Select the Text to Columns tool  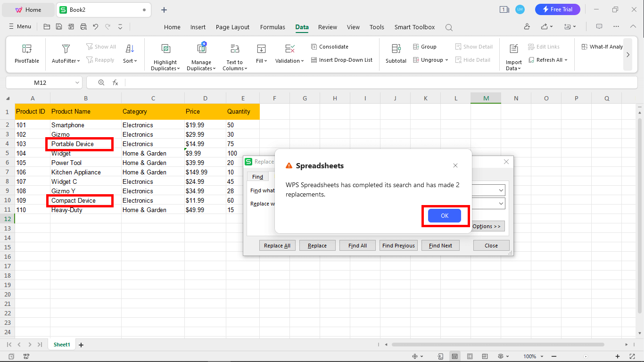point(234,56)
